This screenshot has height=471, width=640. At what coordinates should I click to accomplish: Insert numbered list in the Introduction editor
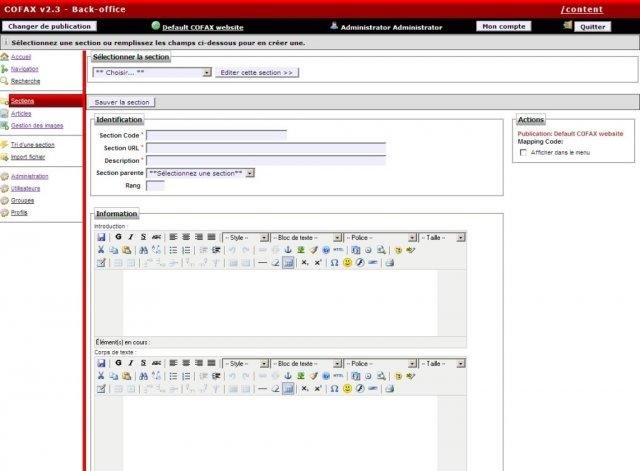[x=186, y=250]
